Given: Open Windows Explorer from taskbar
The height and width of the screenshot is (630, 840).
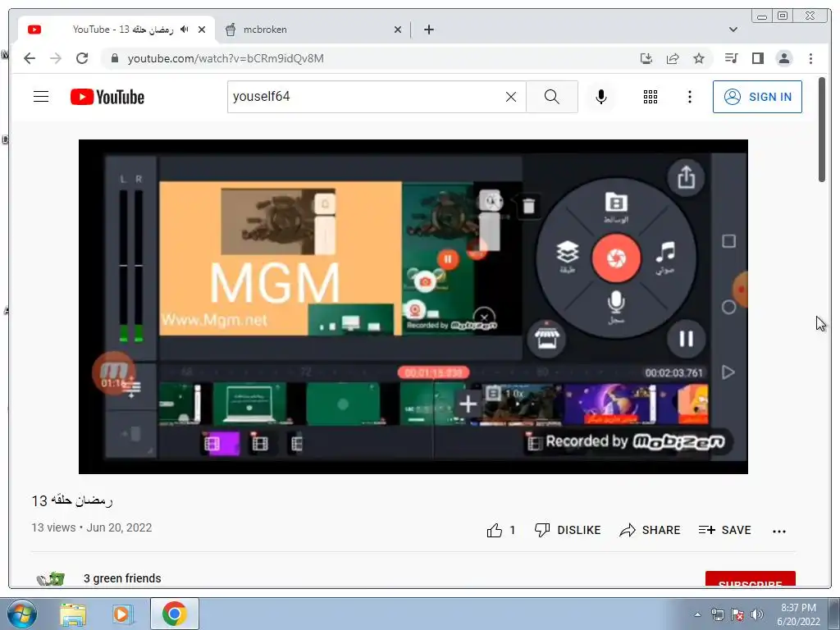Looking at the screenshot, I should click(x=73, y=614).
